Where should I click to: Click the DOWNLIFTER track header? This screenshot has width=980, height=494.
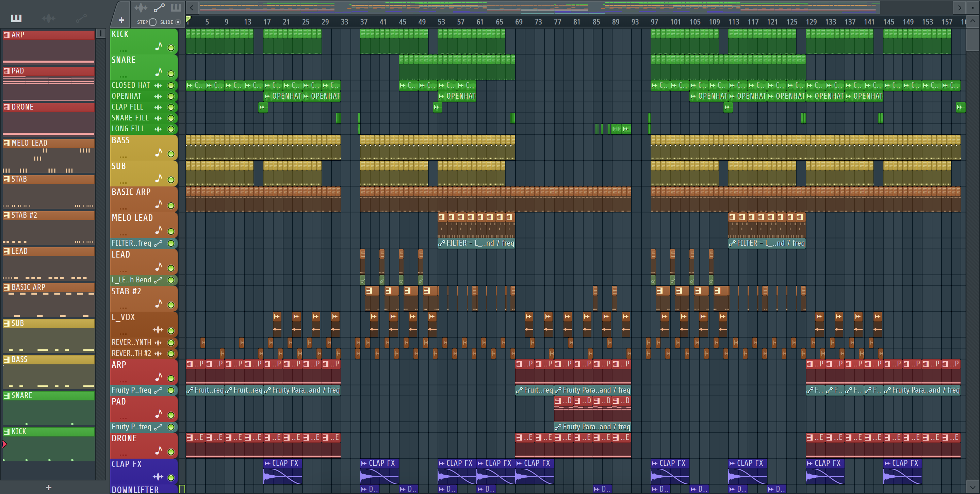coord(144,490)
